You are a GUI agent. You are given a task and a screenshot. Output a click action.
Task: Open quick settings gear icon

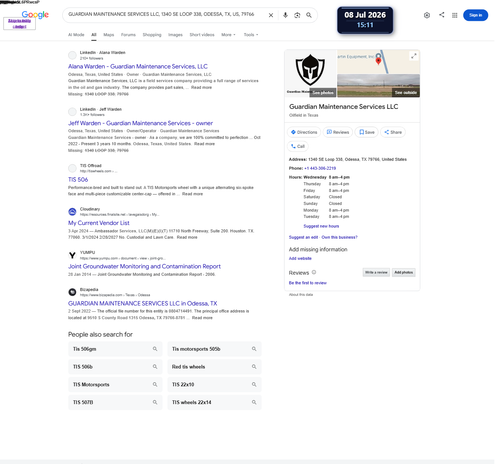[427, 15]
